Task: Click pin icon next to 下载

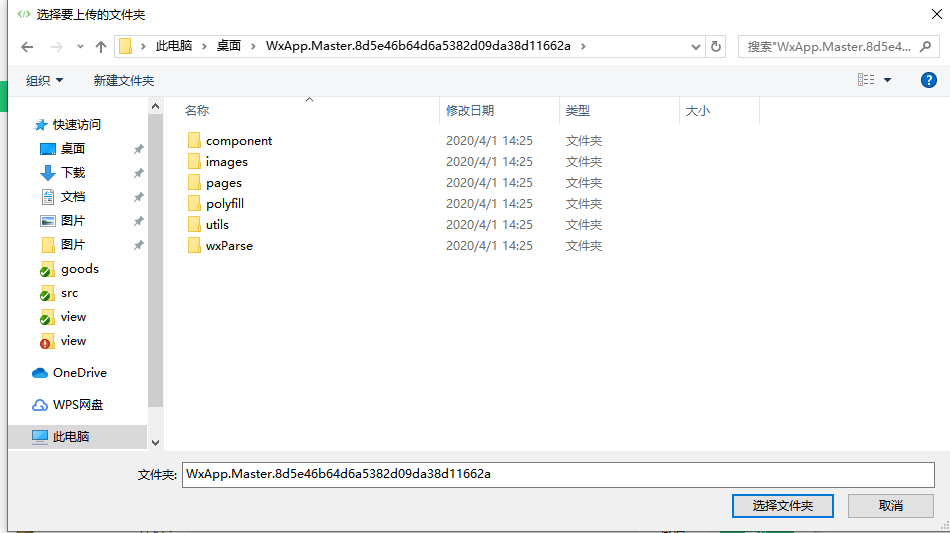Action: pyautogui.click(x=138, y=173)
